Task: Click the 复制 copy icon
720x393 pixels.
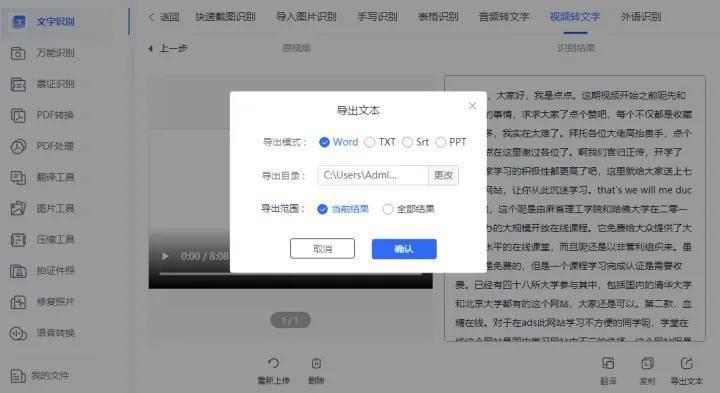Action: tap(647, 363)
